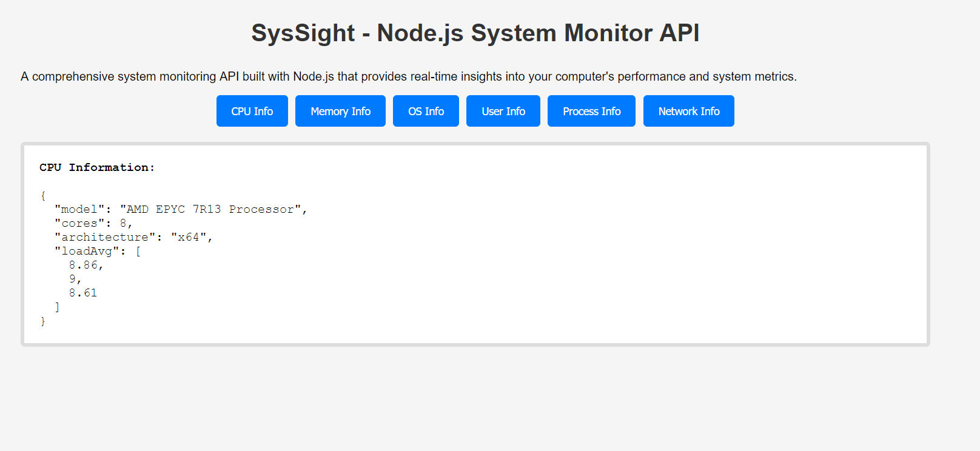
Task: Select the User Info button
Action: [x=503, y=111]
